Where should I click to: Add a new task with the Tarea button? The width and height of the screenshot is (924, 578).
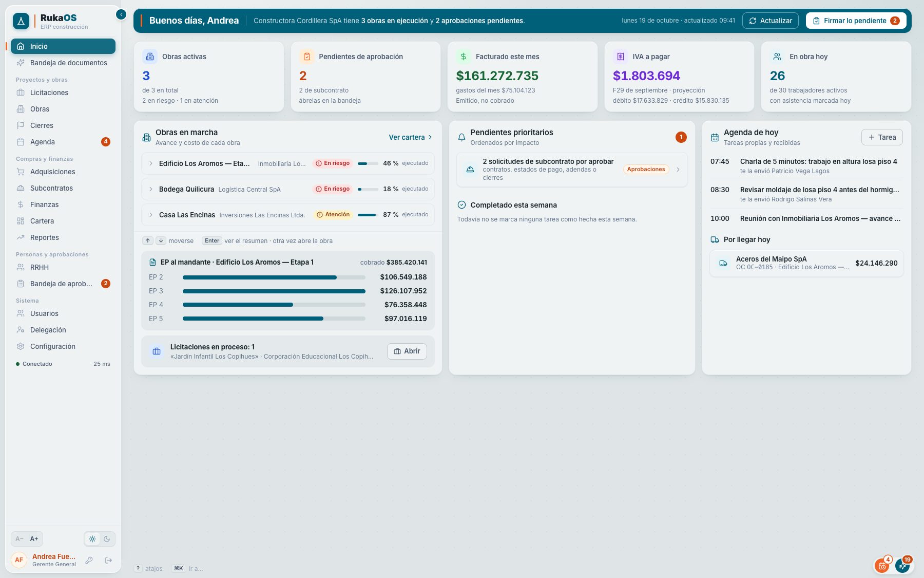[882, 137]
